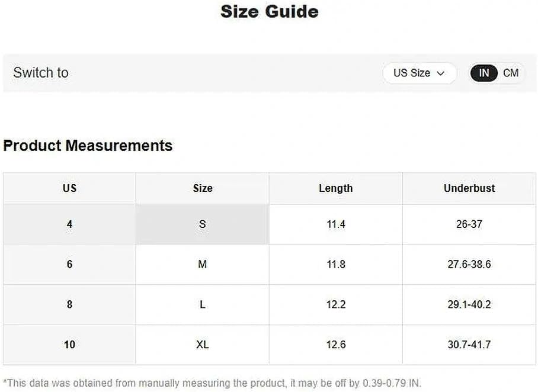
Task: Click the Product Measurements heading
Action: [88, 146]
